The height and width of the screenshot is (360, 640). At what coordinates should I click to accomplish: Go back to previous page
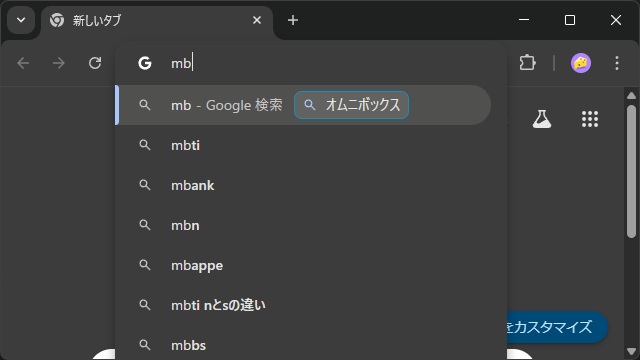pos(23,63)
